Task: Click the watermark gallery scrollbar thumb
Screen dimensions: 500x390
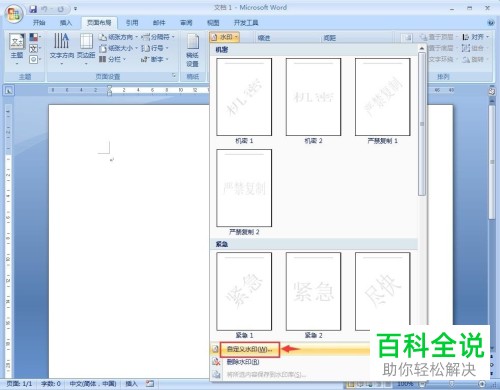Action: click(x=422, y=124)
